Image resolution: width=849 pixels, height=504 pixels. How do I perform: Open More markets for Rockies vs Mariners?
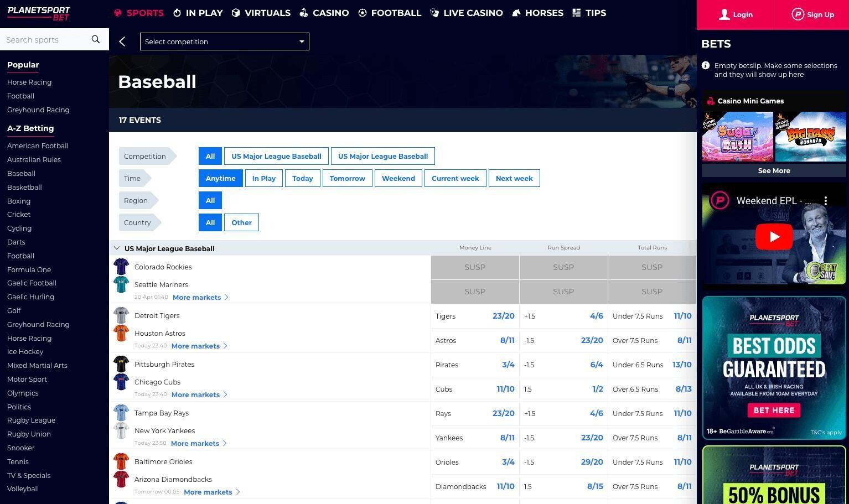[200, 297]
